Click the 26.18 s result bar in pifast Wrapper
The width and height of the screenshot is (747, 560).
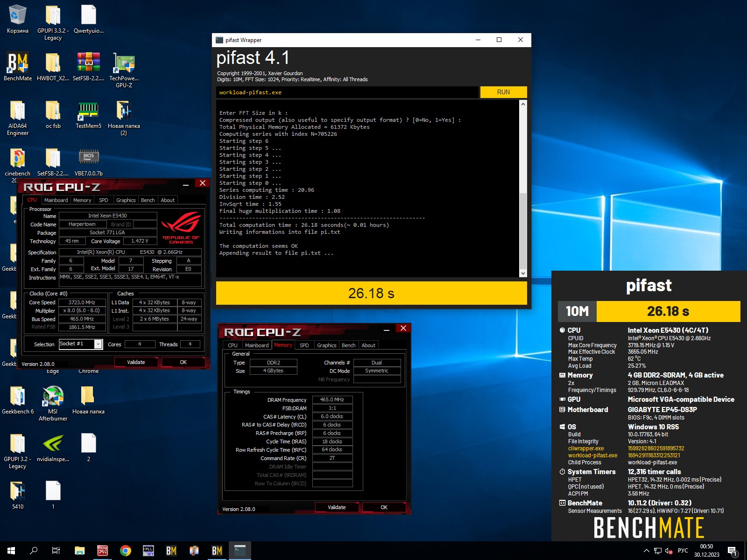click(x=372, y=293)
